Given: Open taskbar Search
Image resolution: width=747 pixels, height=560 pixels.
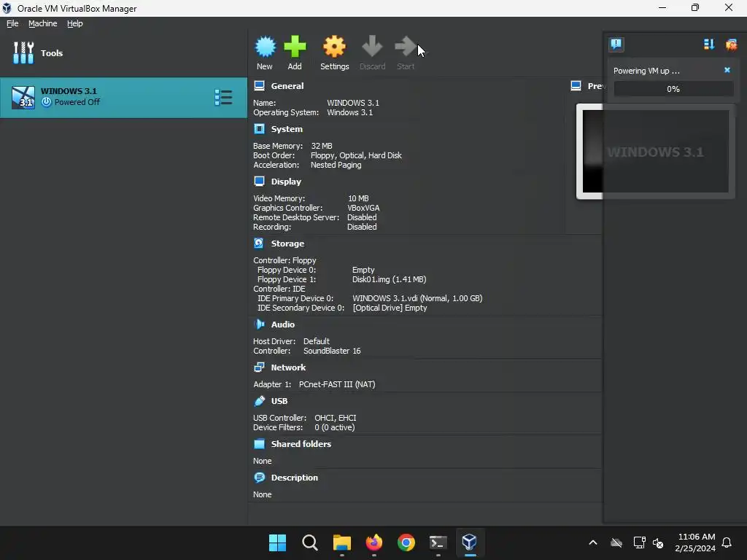Looking at the screenshot, I should click(x=309, y=542).
